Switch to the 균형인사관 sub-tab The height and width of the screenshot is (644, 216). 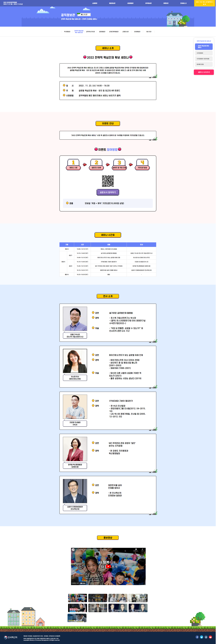(x=125, y=32)
